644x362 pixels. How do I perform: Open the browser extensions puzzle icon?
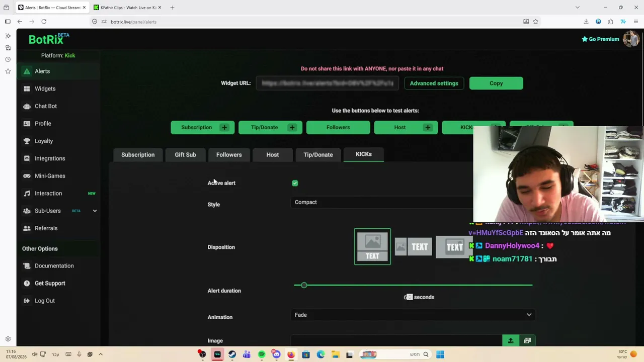[610, 22]
